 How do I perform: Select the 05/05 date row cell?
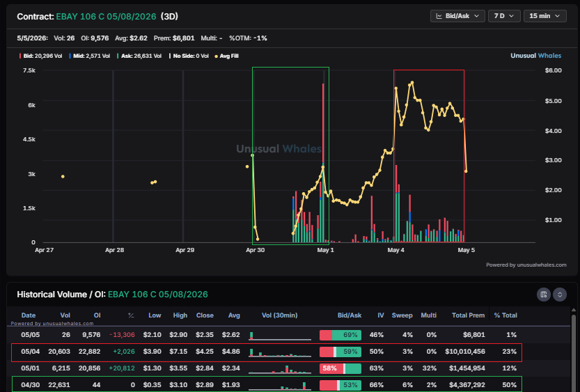tap(31, 335)
